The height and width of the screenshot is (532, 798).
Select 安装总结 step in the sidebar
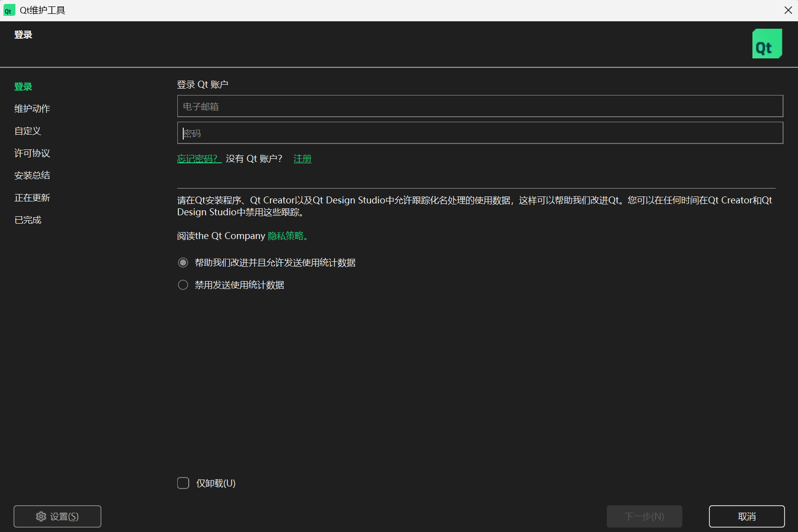32,176
